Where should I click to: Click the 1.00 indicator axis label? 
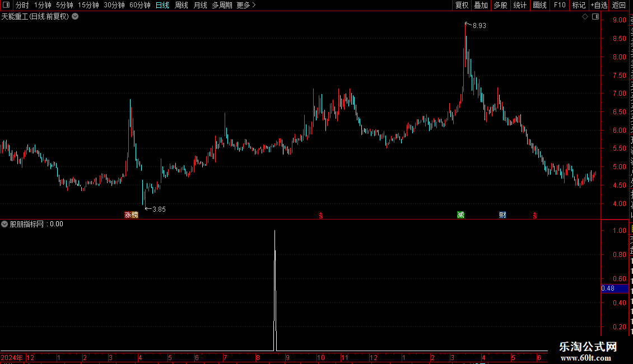[x=619, y=231]
